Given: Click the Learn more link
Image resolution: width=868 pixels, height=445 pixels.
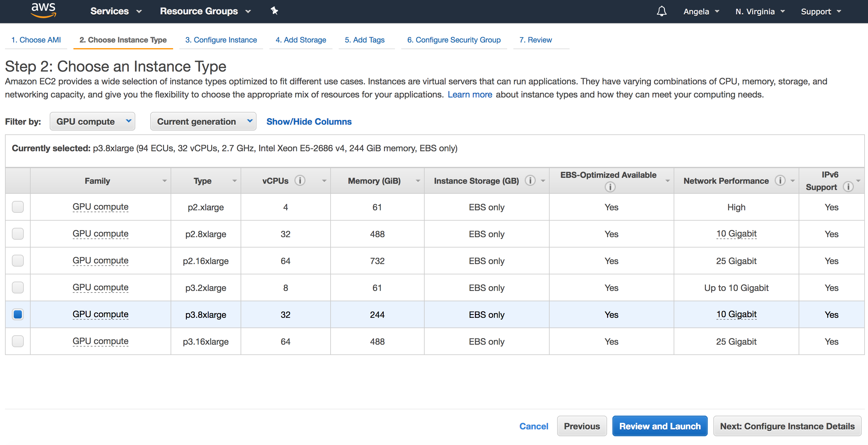Looking at the screenshot, I should (469, 94).
